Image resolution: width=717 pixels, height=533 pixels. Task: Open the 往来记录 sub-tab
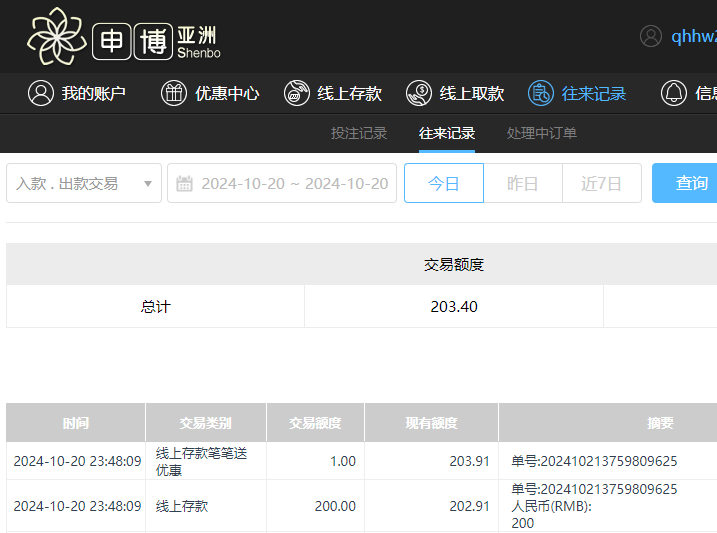(x=447, y=134)
